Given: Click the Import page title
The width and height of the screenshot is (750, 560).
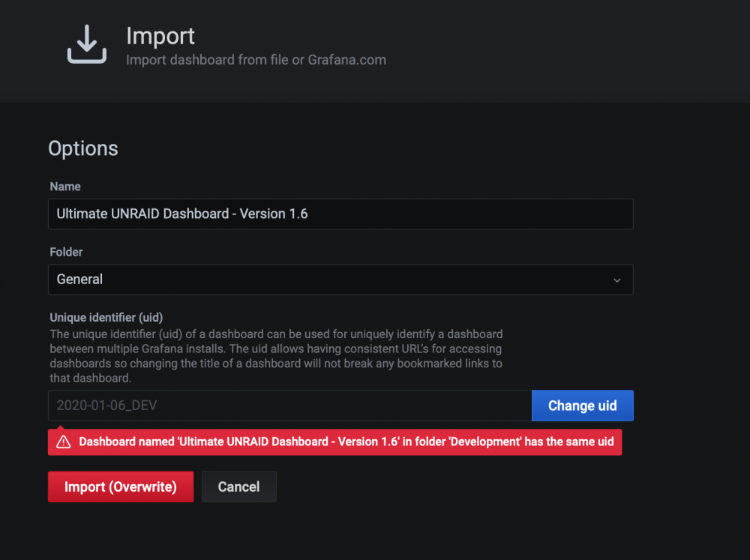Looking at the screenshot, I should (160, 36).
